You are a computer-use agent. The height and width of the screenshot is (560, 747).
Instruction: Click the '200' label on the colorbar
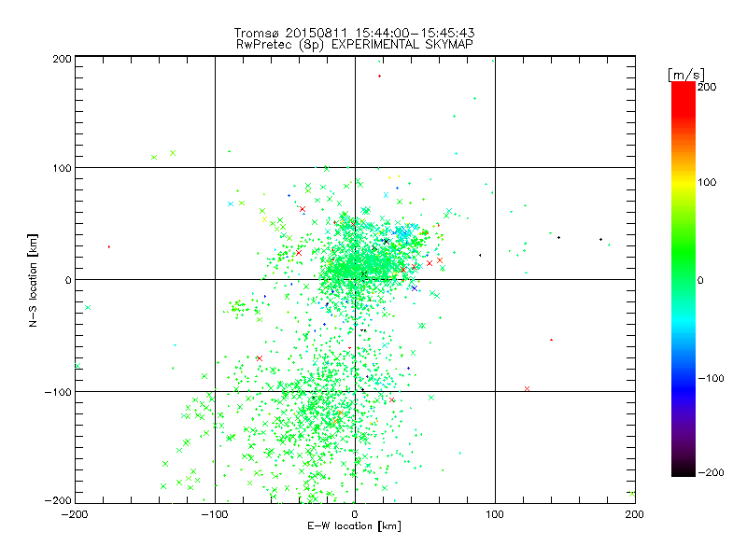click(707, 87)
